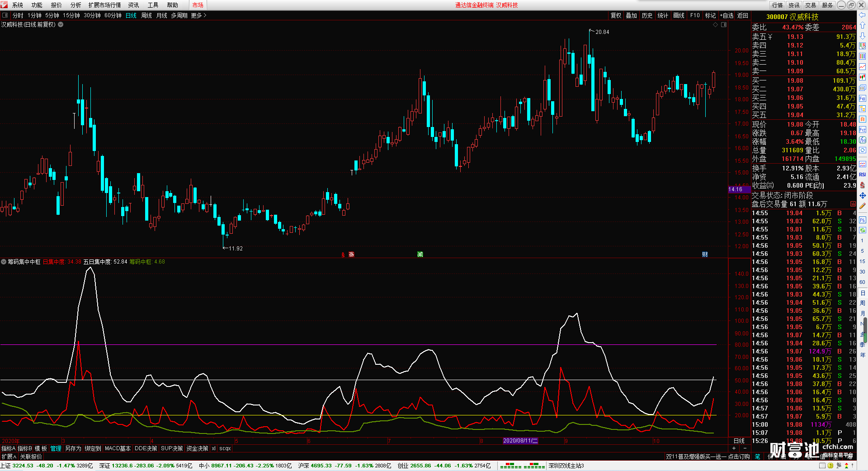
Task: Click the minus zoom button below the chart
Action: click(745, 448)
